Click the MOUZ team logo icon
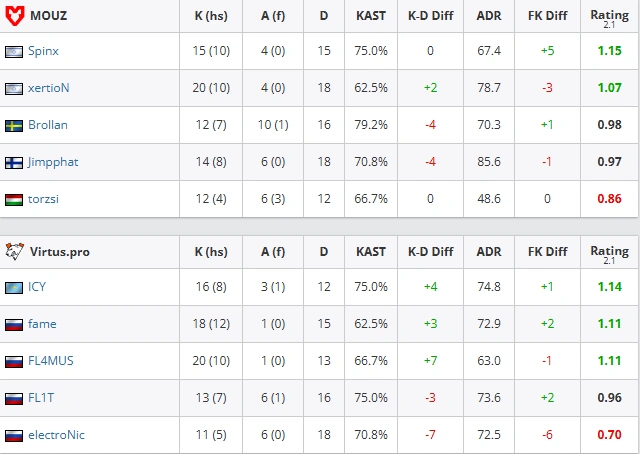Image resolution: width=640 pixels, height=454 pixels. [15, 16]
